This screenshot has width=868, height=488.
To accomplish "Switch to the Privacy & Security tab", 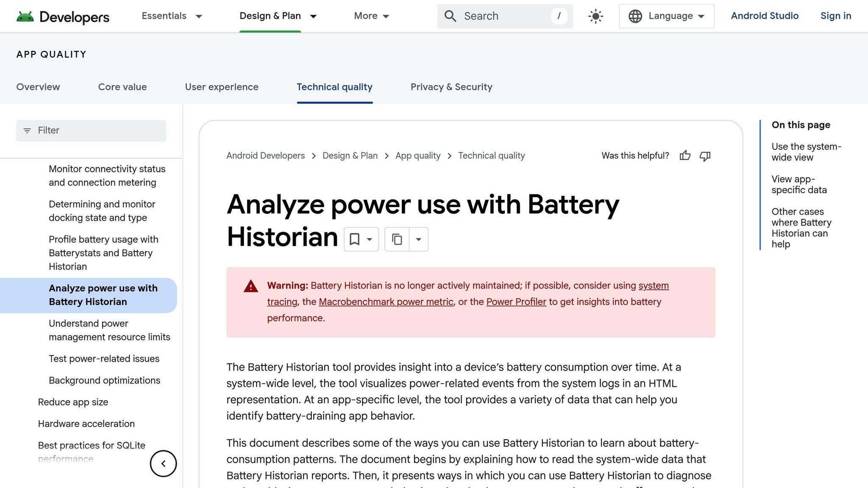I will [451, 87].
